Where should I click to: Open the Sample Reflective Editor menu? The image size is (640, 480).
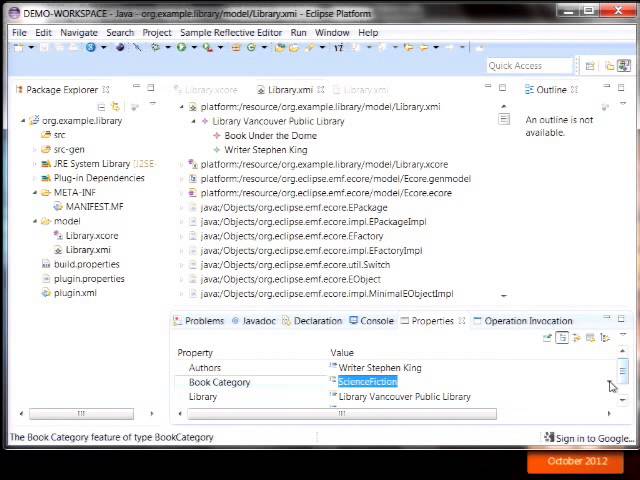231,33
